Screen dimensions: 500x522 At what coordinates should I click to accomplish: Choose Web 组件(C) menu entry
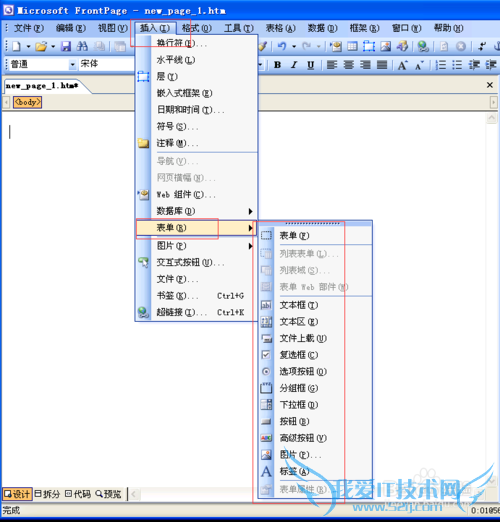(x=196, y=194)
